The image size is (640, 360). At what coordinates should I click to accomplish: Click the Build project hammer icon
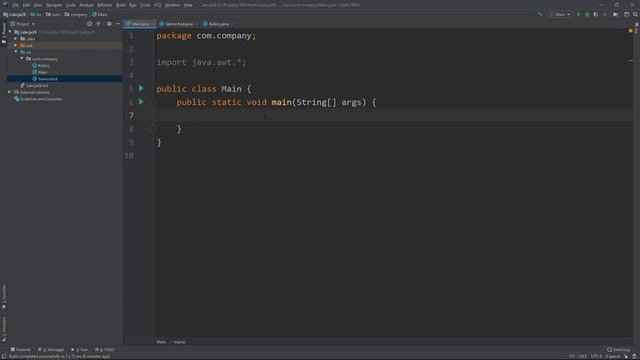540,14
